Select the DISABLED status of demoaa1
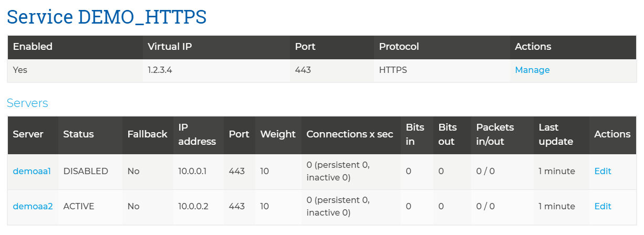The width and height of the screenshot is (644, 235). pyautogui.click(x=86, y=171)
